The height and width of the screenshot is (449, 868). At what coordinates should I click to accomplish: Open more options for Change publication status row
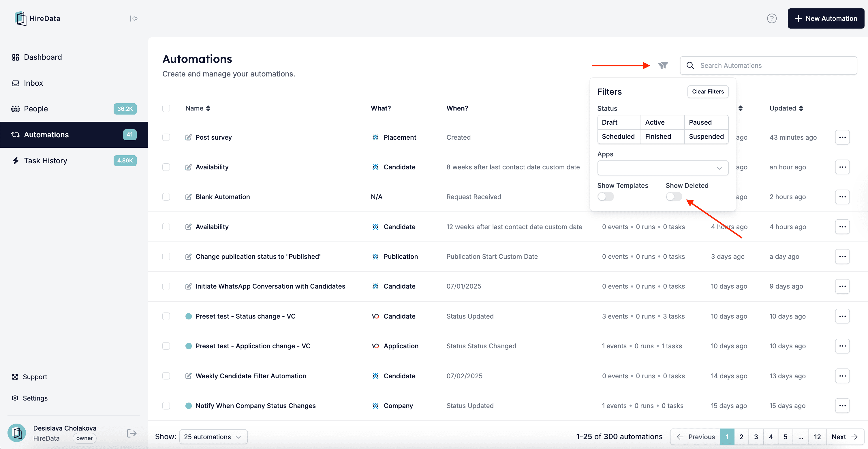[x=842, y=257]
